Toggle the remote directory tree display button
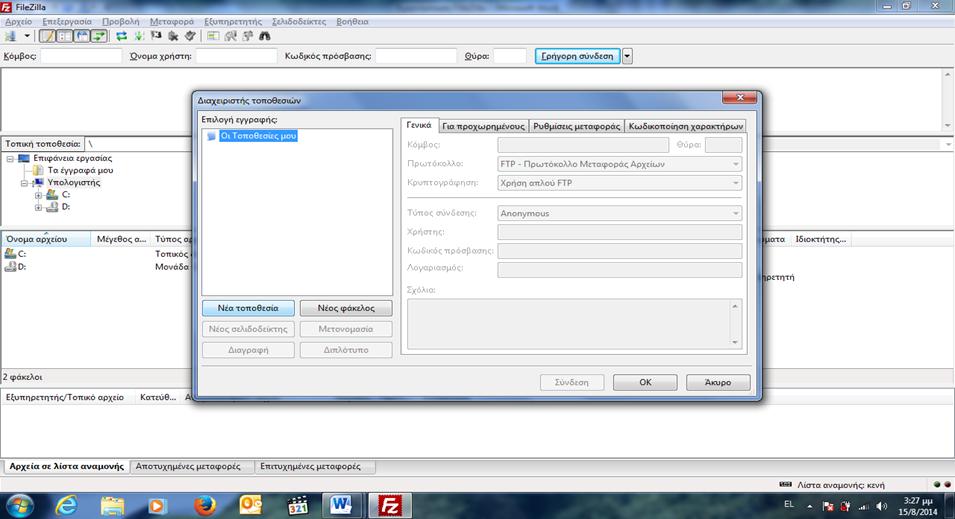This screenshot has height=519, width=955. (x=82, y=37)
